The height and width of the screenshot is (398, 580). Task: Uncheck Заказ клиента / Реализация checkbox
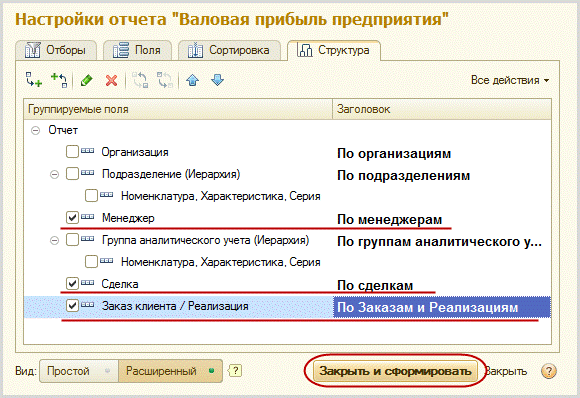click(72, 306)
